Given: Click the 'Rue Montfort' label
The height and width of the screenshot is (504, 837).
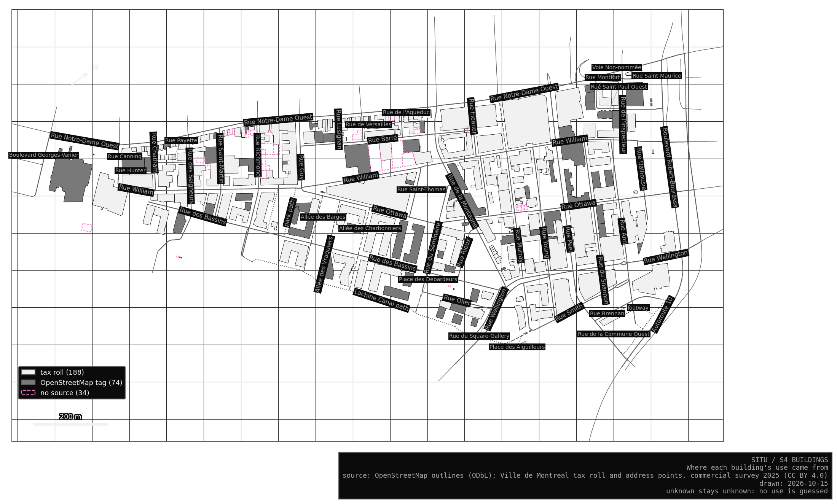Looking at the screenshot, I should click(603, 78).
